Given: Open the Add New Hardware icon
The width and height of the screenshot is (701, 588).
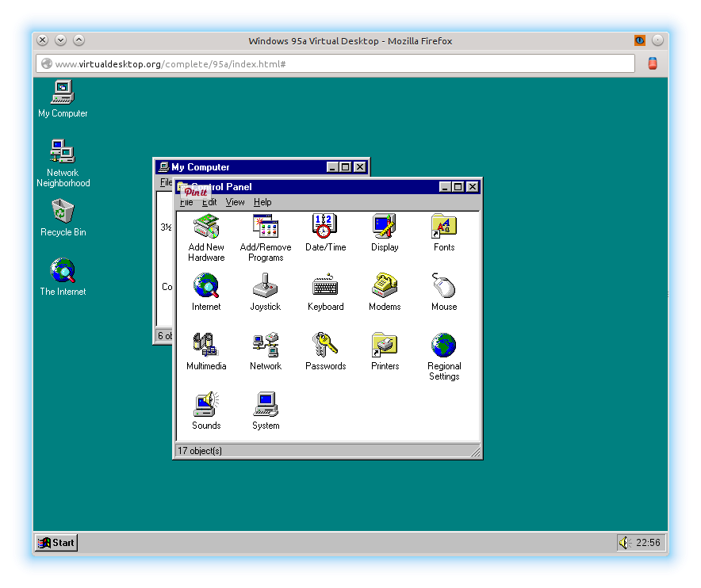Looking at the screenshot, I should [x=206, y=227].
